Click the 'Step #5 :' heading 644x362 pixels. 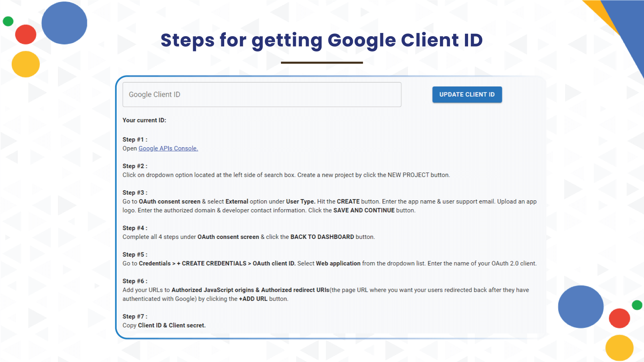click(x=135, y=255)
